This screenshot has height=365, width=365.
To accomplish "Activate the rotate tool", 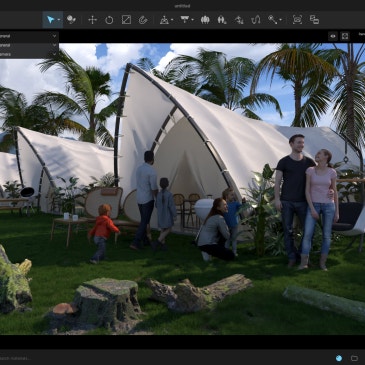I will coord(109,20).
